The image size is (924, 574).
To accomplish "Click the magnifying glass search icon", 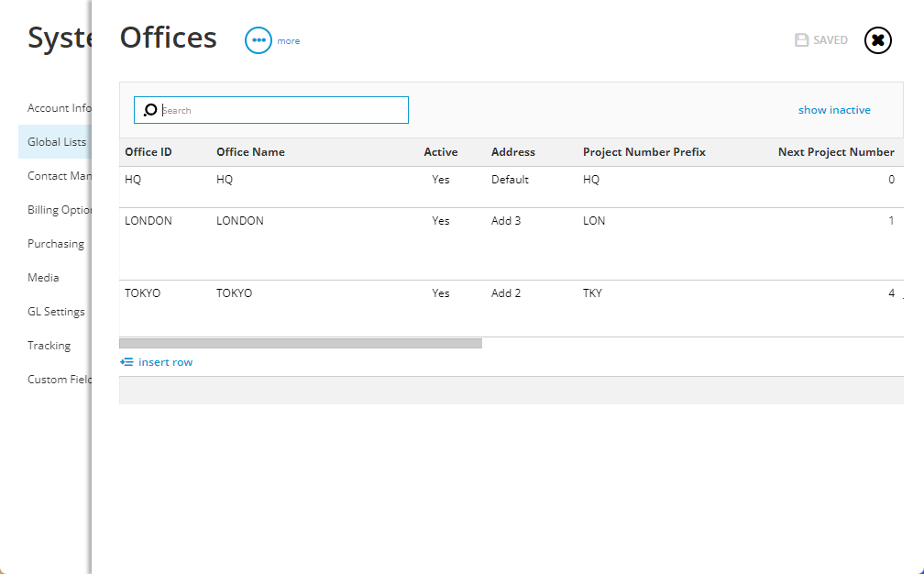I will 149,109.
